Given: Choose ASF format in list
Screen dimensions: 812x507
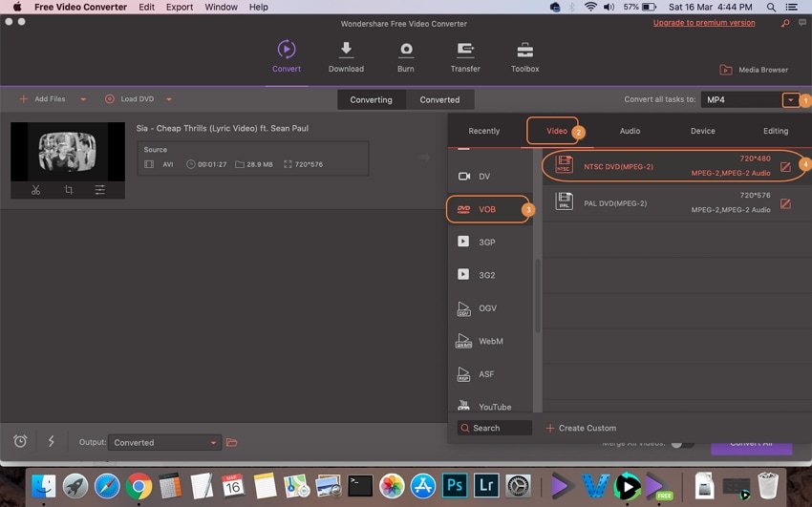Looking at the screenshot, I should click(x=490, y=374).
